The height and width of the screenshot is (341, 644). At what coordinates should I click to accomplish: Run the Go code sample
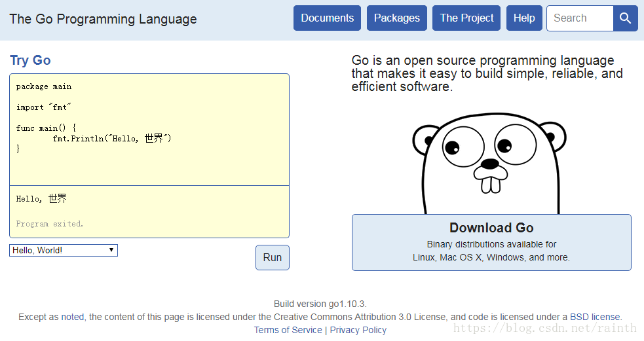pos(273,257)
